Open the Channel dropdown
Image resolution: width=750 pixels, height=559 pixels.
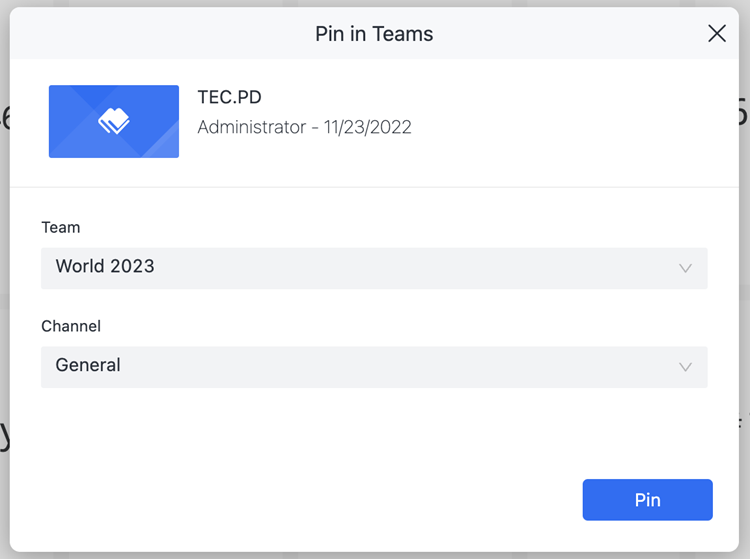374,366
